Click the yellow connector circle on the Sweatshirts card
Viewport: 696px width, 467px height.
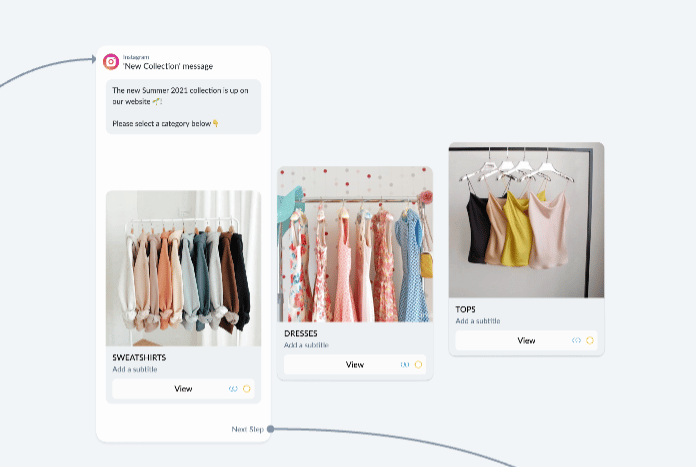pos(247,389)
